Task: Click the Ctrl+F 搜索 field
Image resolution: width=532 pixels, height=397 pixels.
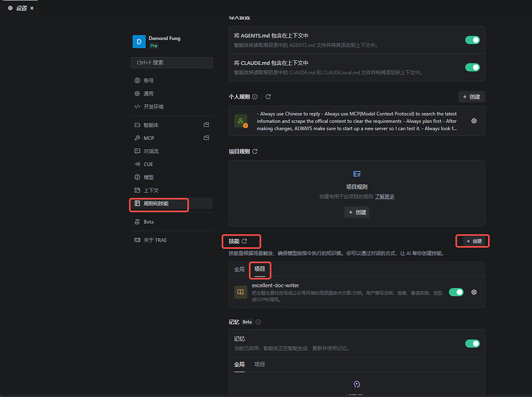Action: (172, 62)
